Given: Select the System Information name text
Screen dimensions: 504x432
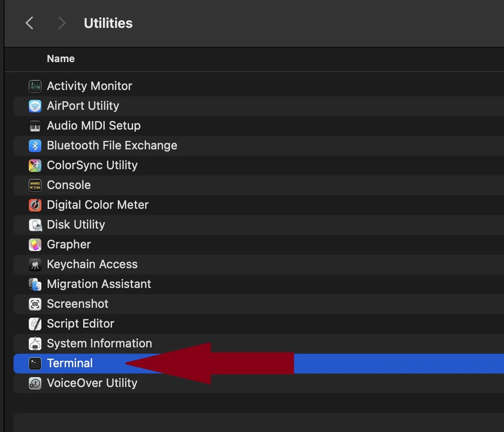Looking at the screenshot, I should [x=99, y=343].
